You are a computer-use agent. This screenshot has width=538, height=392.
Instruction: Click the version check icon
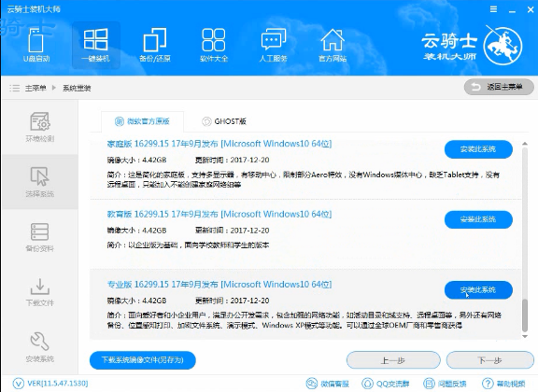point(18,383)
